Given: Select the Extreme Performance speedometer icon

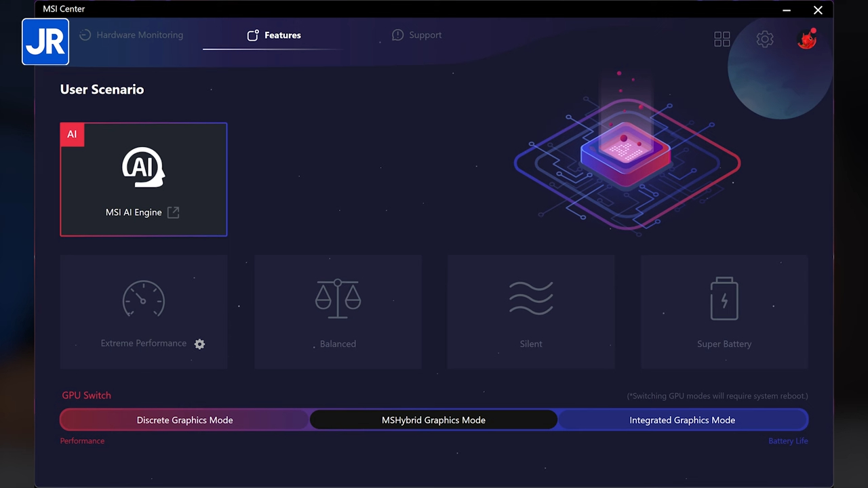Looking at the screenshot, I should pyautogui.click(x=143, y=298).
